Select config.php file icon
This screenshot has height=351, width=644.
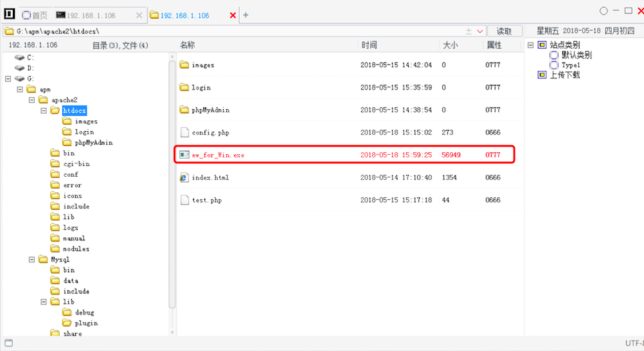(184, 132)
